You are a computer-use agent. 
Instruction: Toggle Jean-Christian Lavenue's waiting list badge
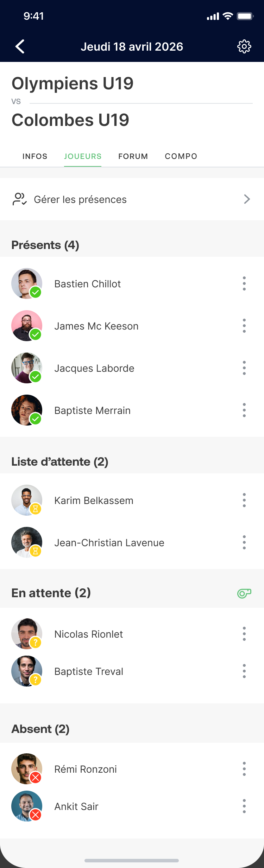point(36,551)
